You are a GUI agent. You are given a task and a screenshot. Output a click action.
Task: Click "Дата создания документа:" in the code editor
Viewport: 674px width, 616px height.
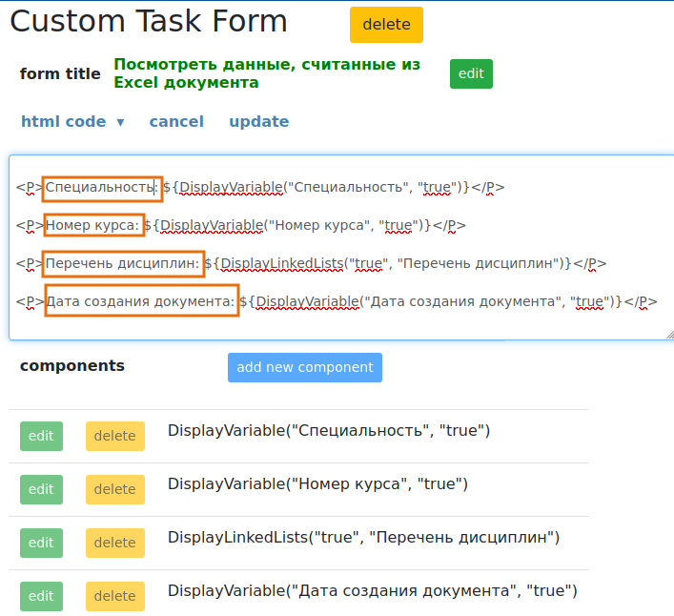point(140,301)
